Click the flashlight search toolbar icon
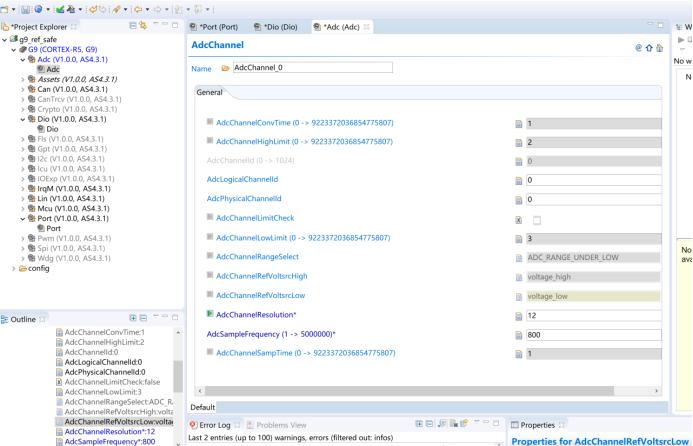693x446 pixels. coord(116,9)
